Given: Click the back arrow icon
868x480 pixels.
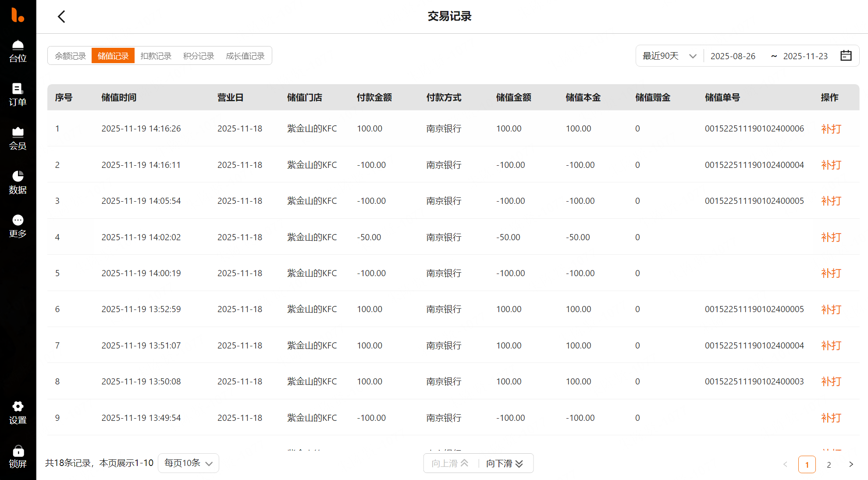Looking at the screenshot, I should tap(61, 17).
